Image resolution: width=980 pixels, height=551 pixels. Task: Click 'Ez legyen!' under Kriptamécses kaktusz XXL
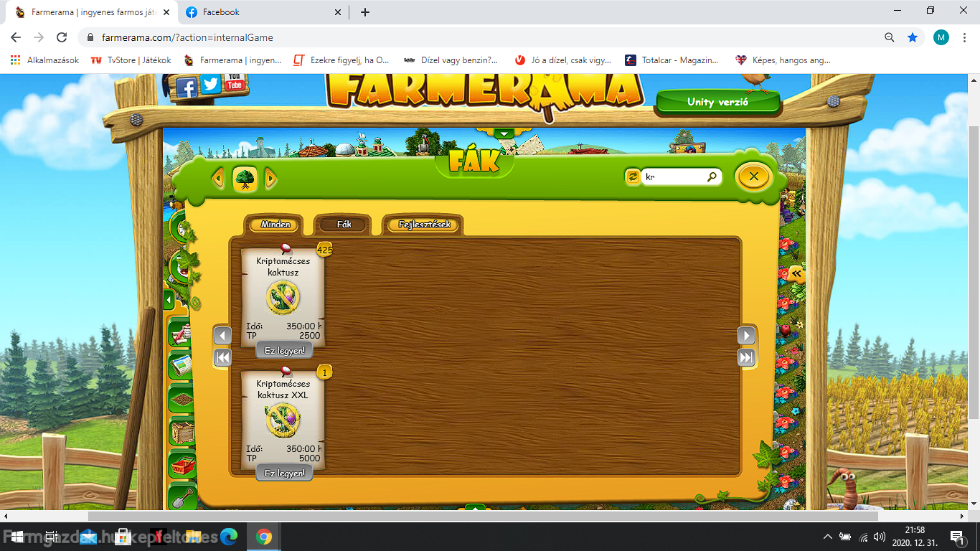pos(285,474)
